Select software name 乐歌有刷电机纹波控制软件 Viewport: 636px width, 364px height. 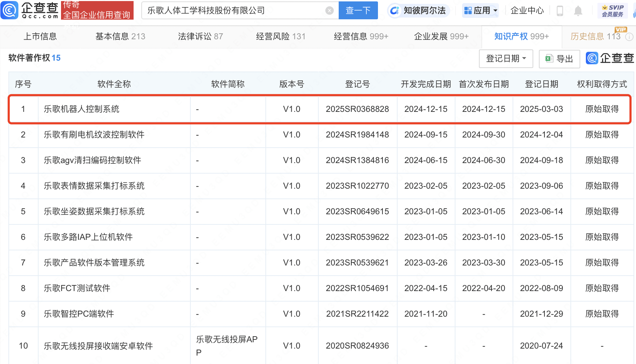point(94,135)
